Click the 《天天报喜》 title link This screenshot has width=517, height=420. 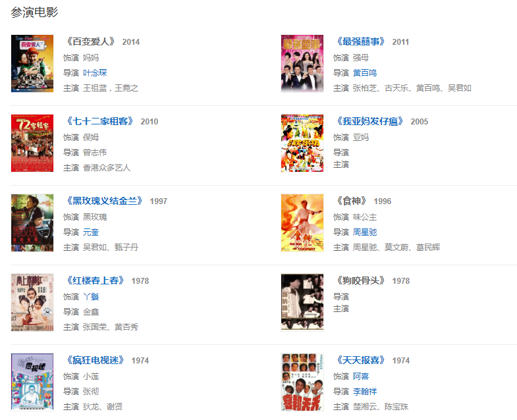(x=360, y=360)
